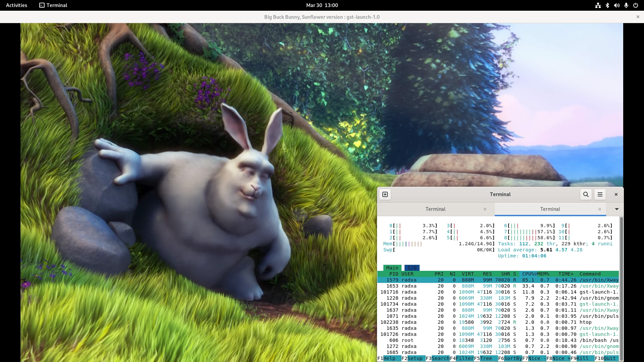This screenshot has width=644, height=362.
Task: Select process row PID 1071
Action: click(x=498, y=316)
